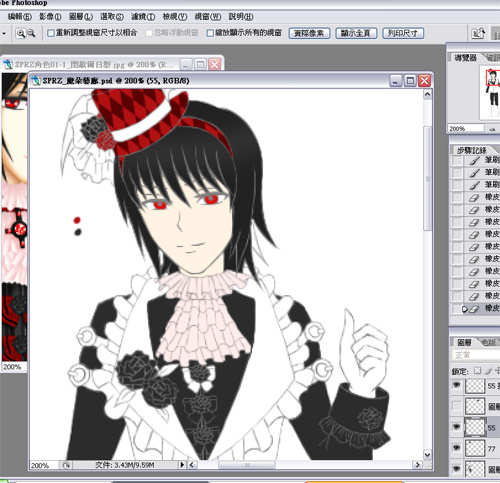Hide the selected 55 layer via eye icon

coord(456,426)
